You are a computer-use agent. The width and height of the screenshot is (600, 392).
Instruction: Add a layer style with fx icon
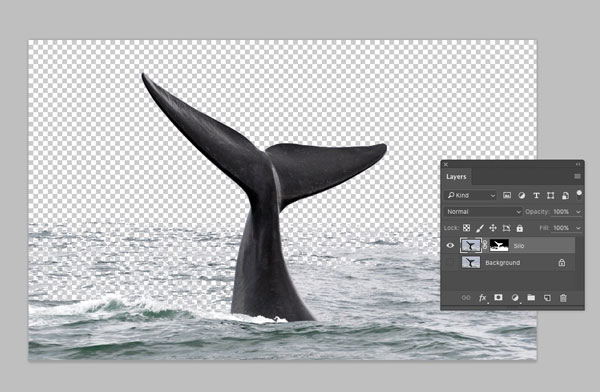tap(483, 297)
